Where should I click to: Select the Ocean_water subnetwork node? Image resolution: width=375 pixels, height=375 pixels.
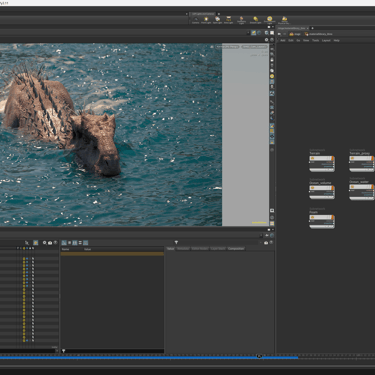click(362, 192)
